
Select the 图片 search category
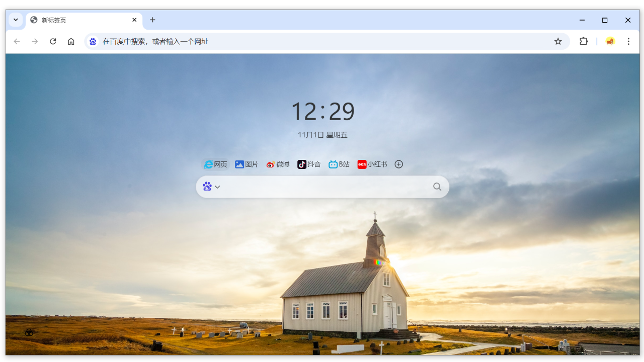tap(247, 164)
